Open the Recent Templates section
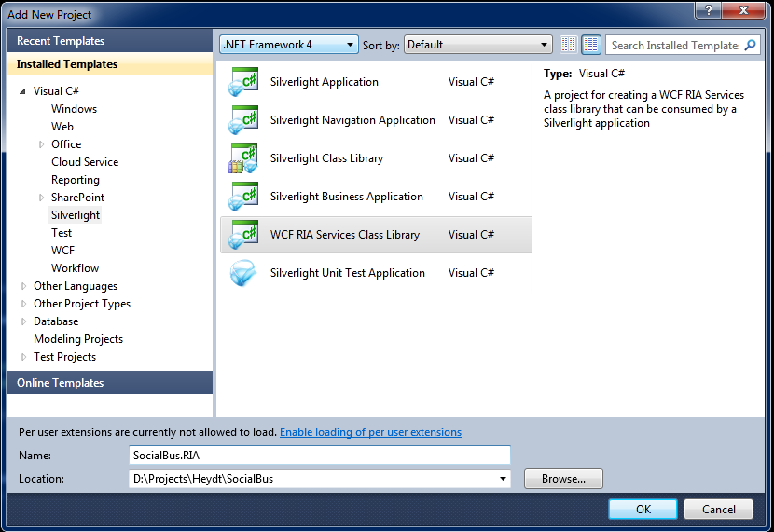Image resolution: width=774 pixels, height=532 pixels. (110, 40)
